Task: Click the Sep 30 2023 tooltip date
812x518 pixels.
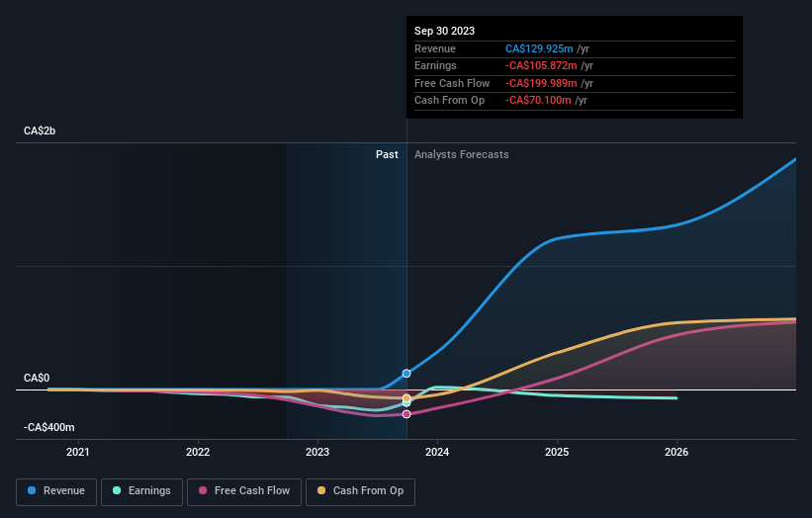Action: 444,31
